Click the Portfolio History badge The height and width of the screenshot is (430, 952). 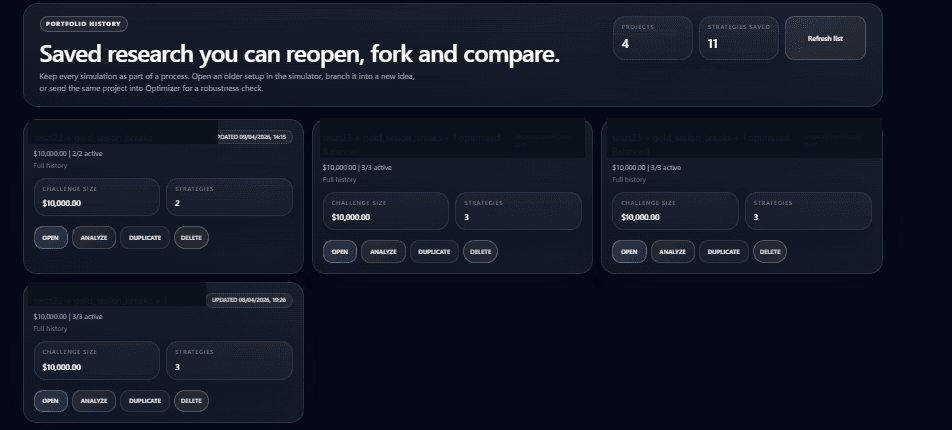pyautogui.click(x=84, y=24)
